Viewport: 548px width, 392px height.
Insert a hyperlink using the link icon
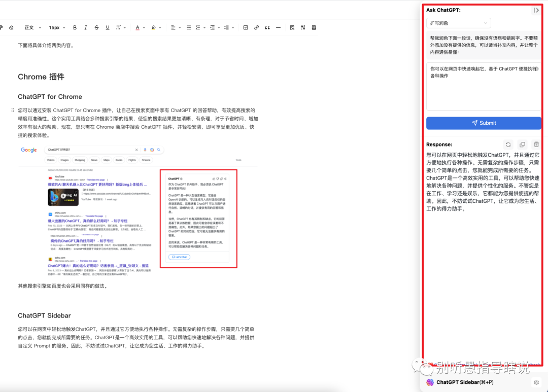click(256, 27)
